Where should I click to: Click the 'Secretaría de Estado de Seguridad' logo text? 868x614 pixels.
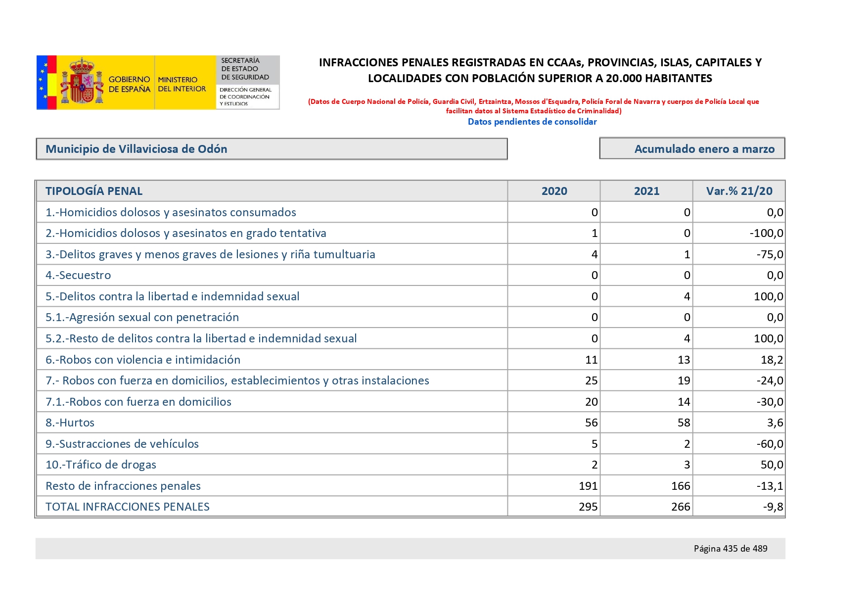point(245,69)
